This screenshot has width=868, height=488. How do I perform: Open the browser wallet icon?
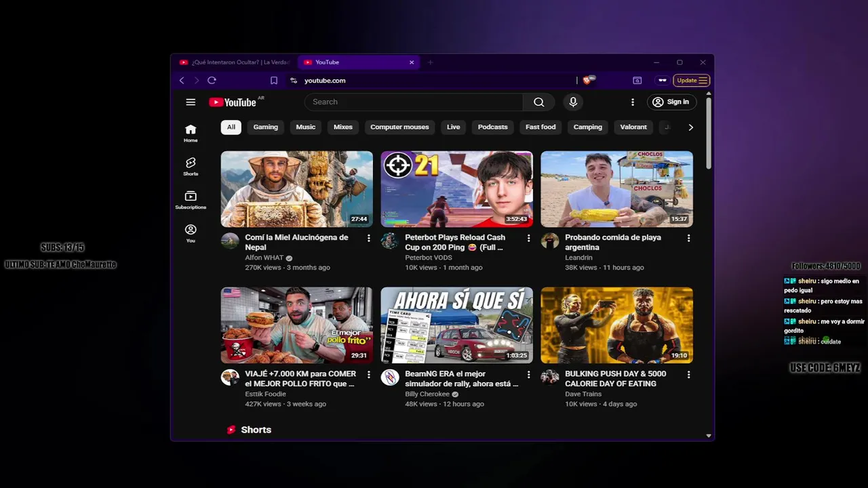click(637, 80)
